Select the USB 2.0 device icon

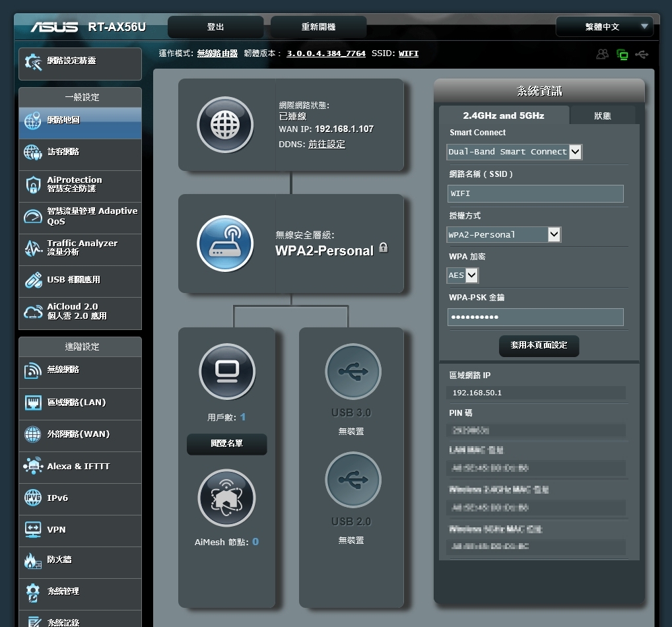[353, 480]
